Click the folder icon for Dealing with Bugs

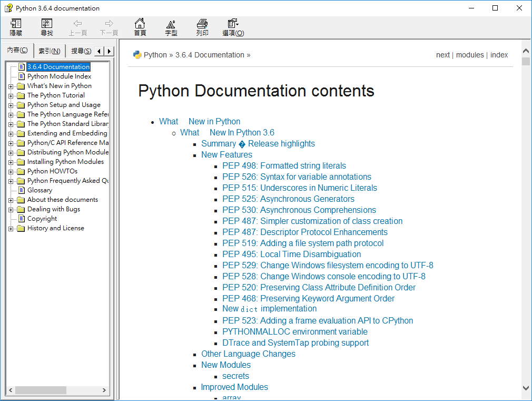(21, 209)
